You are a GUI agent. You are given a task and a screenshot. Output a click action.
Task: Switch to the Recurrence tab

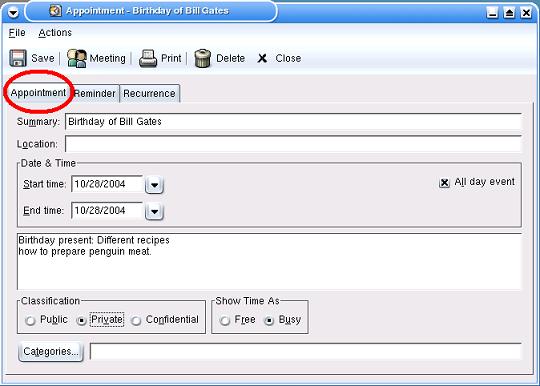pos(149,93)
